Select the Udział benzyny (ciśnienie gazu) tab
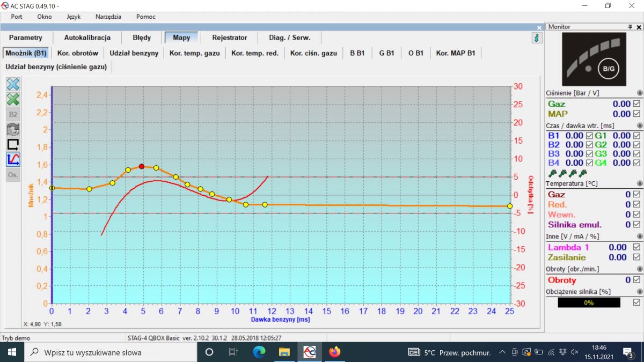 [x=56, y=67]
